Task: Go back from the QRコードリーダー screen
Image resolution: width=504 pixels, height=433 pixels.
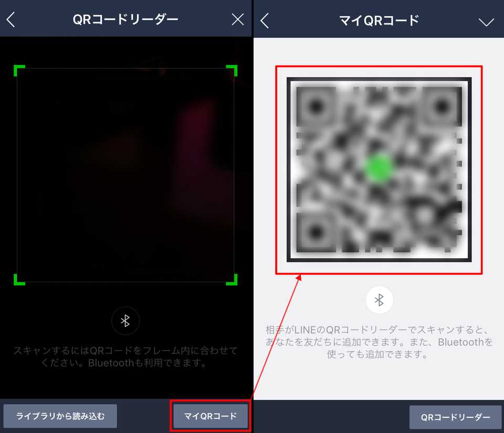Action: pos(10,19)
